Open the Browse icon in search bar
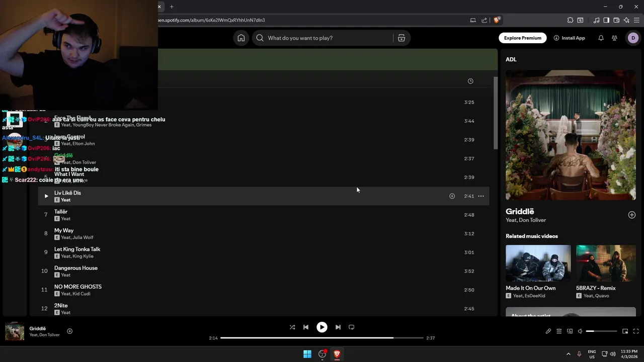 [401, 38]
